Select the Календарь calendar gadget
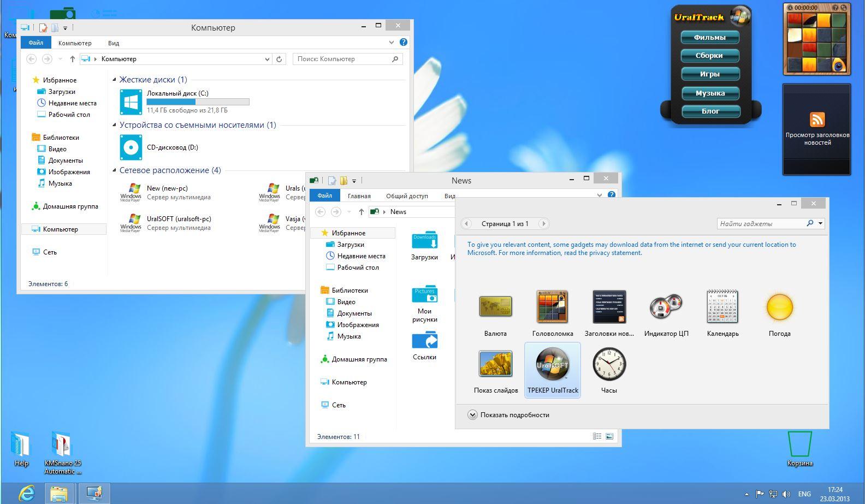The width and height of the screenshot is (865, 504). (722, 307)
